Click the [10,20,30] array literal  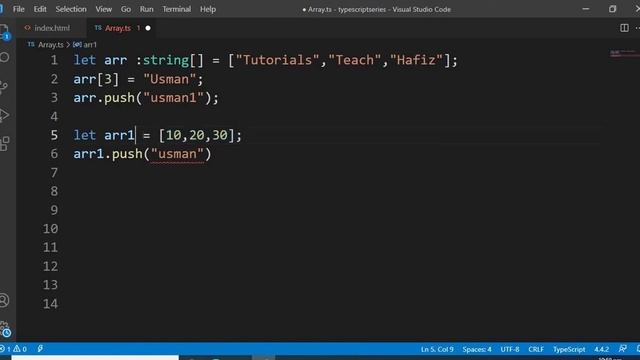click(x=197, y=135)
